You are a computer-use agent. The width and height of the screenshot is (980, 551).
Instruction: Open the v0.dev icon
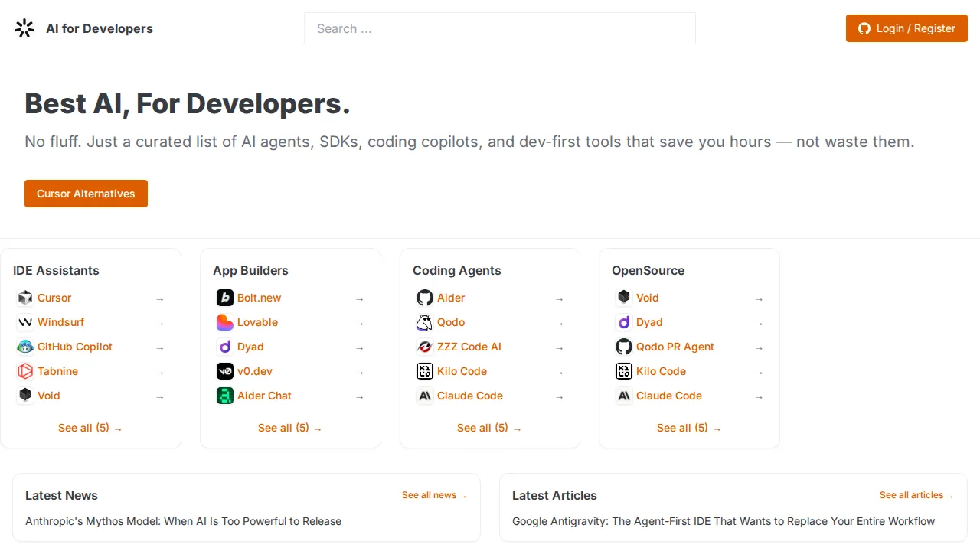pyautogui.click(x=225, y=371)
